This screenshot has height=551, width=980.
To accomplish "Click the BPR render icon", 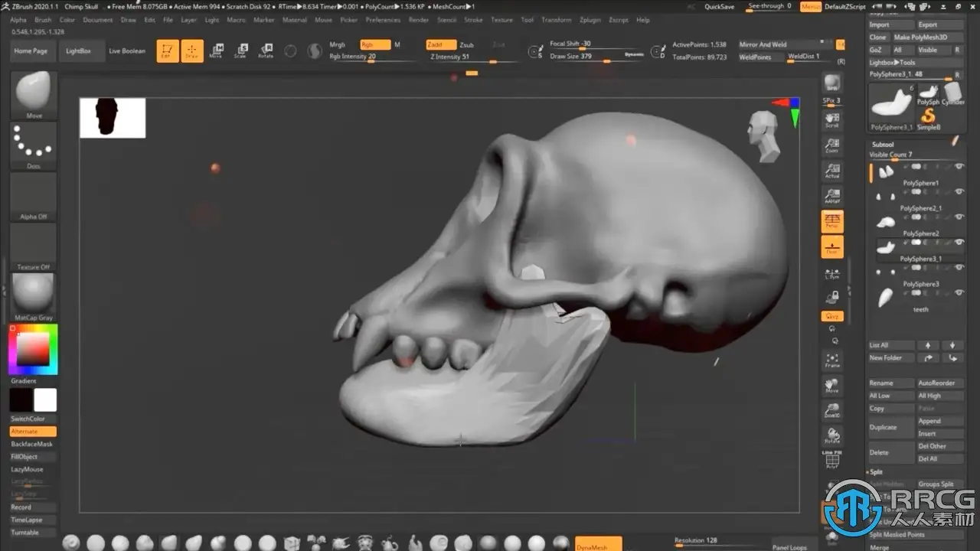I will pos(832,83).
